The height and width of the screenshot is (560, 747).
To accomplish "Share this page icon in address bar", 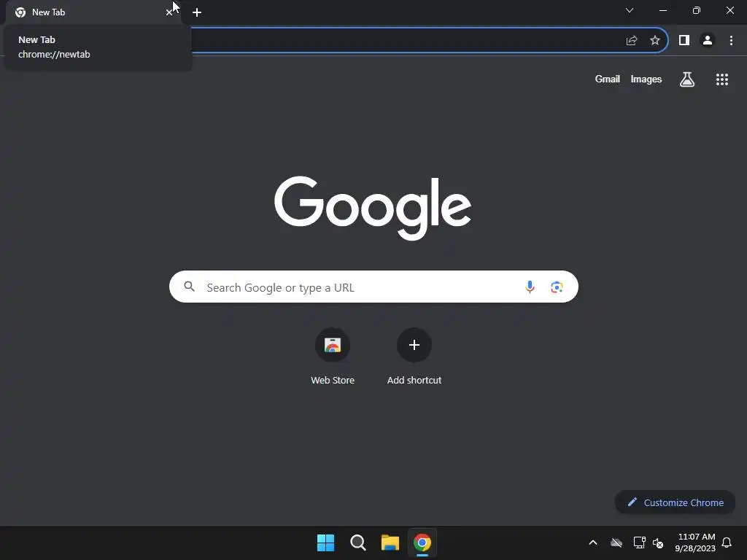I will (x=632, y=41).
